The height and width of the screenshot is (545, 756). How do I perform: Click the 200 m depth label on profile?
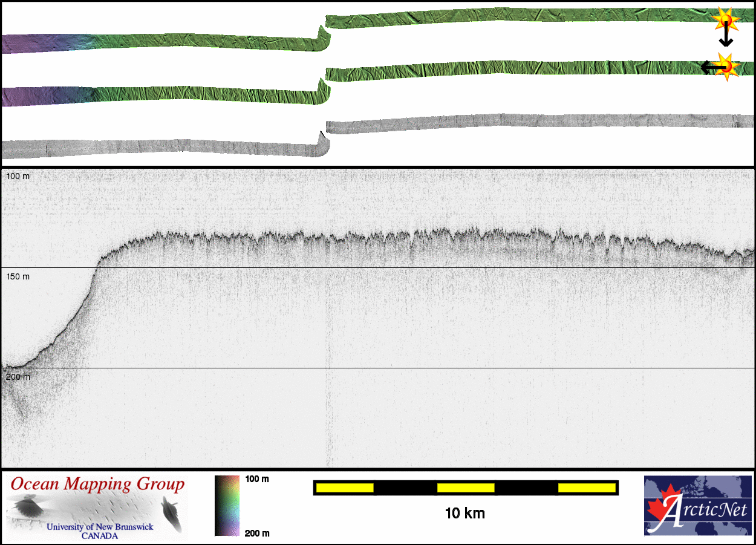(18, 377)
